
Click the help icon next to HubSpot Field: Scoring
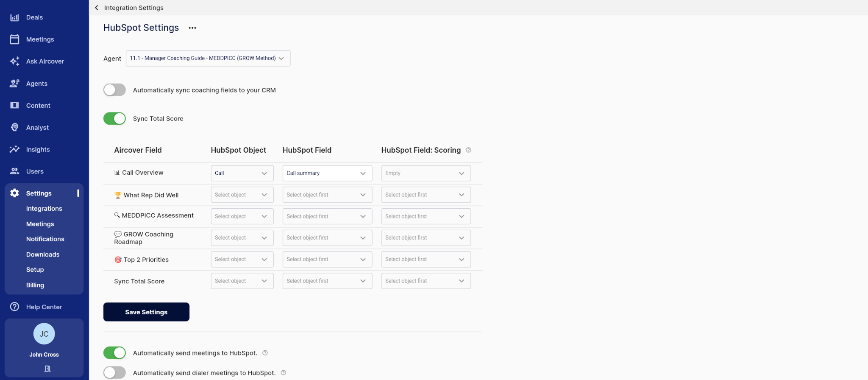click(x=468, y=150)
